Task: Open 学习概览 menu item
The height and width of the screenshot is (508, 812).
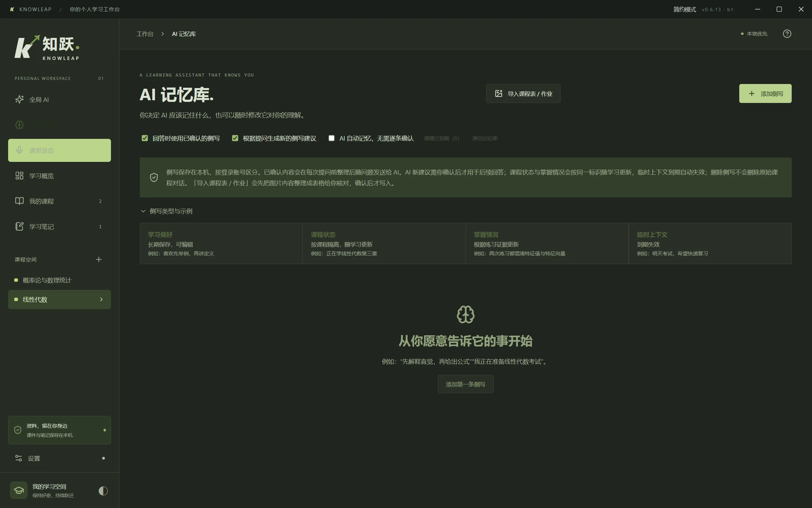Action: pos(60,176)
